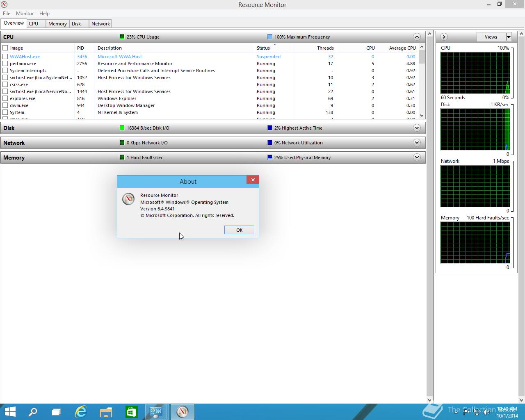
Task: Click the Hard Faults indicator square
Action: click(x=122, y=157)
